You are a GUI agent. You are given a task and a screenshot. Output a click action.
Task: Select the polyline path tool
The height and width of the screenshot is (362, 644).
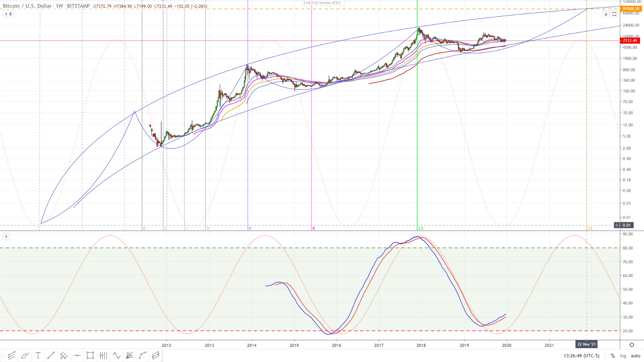click(143, 355)
